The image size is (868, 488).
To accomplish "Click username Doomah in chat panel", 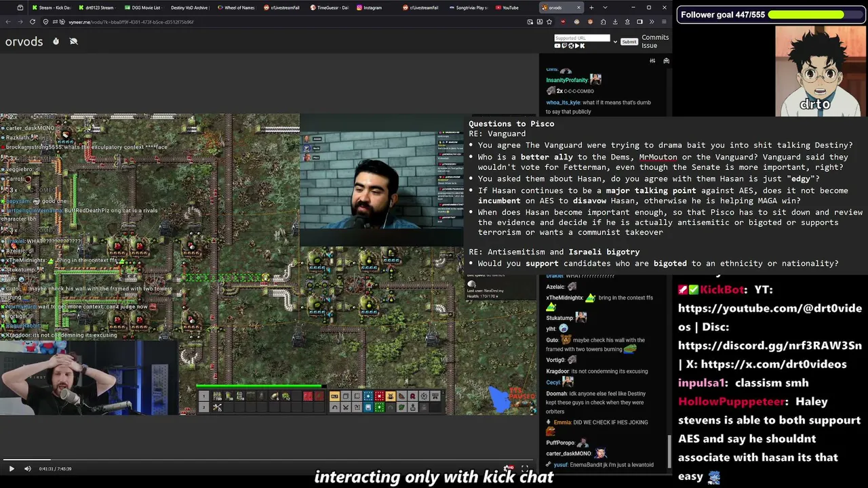I will click(556, 393).
